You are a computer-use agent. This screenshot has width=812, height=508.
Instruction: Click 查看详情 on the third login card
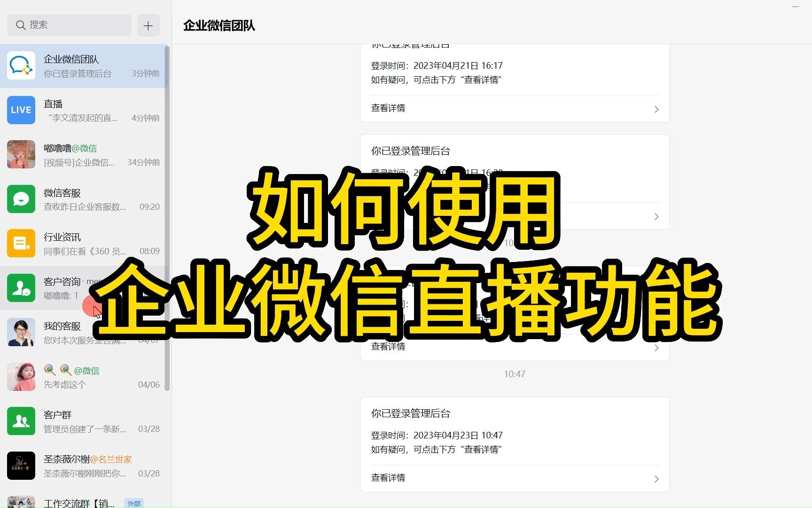pos(388,347)
